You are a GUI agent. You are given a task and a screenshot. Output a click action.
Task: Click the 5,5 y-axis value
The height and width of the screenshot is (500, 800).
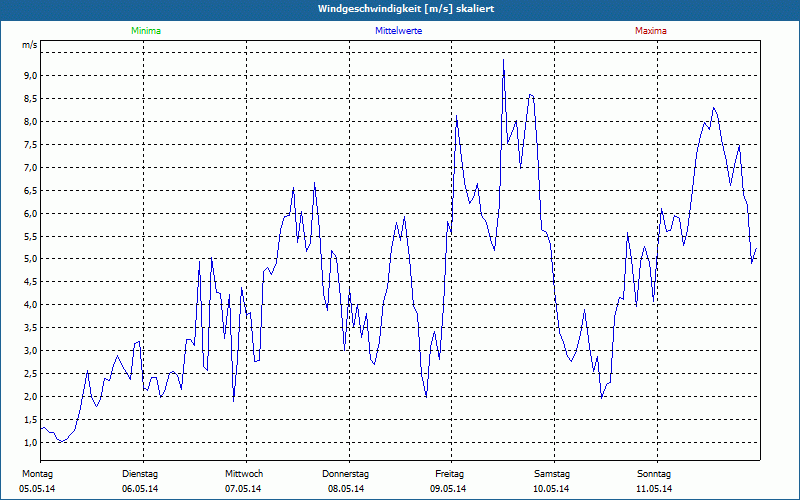click(31, 236)
